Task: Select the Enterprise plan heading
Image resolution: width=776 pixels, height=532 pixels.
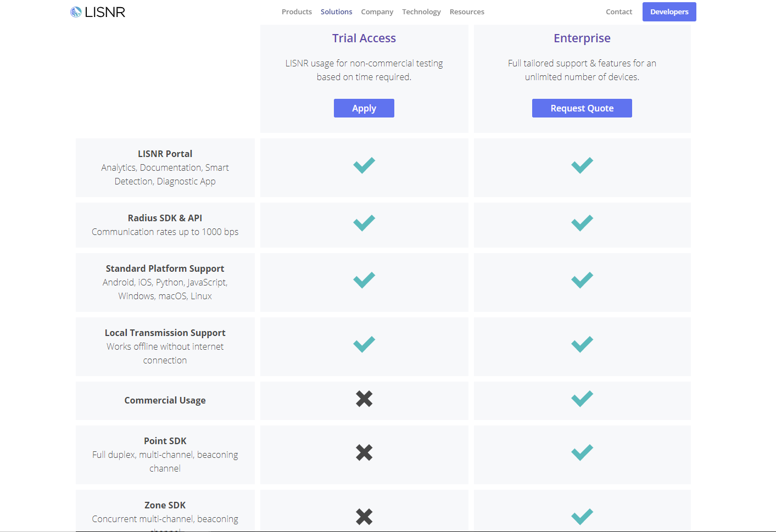Action: pyautogui.click(x=582, y=38)
